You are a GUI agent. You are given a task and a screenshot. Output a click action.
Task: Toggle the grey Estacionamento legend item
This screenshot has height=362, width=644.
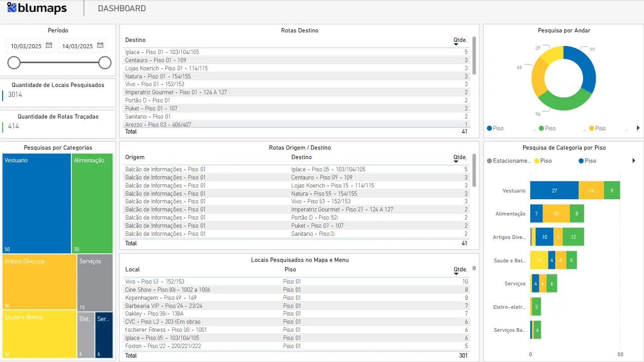[x=509, y=161]
